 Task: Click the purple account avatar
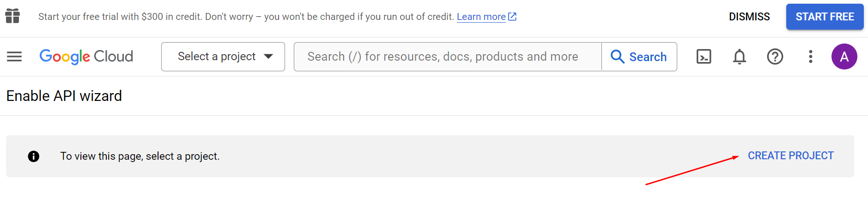[844, 56]
